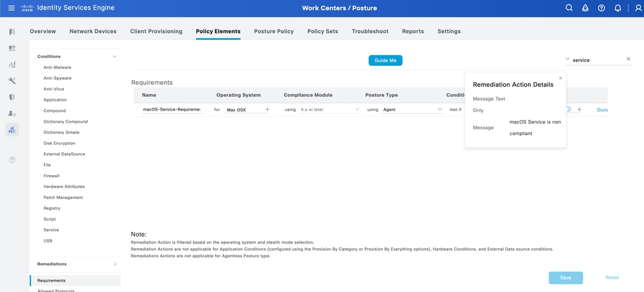Open the global search magnifier icon
Screen dimensions: 644x292
tap(569, 8)
